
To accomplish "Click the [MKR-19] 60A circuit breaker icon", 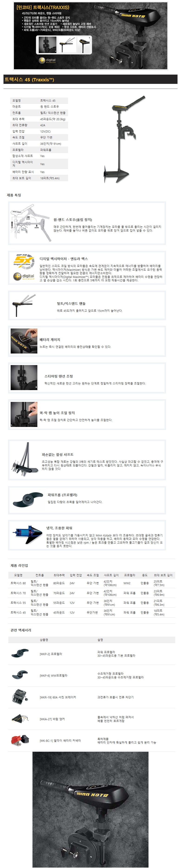I will (20, 697).
